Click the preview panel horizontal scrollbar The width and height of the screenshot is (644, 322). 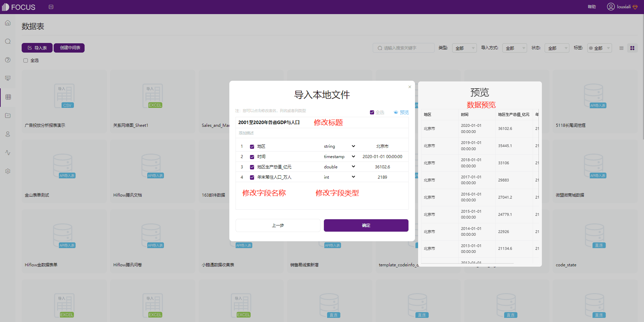click(468, 264)
